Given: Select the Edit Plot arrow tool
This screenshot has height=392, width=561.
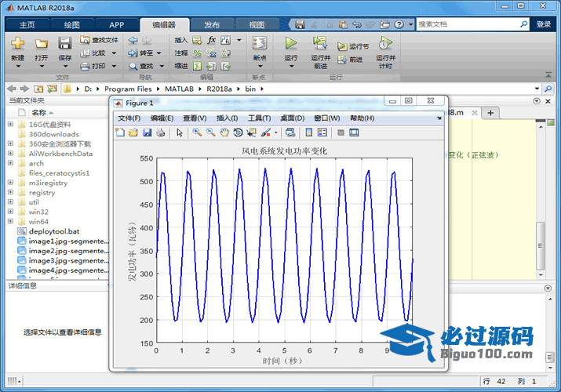Looking at the screenshot, I should (180, 132).
